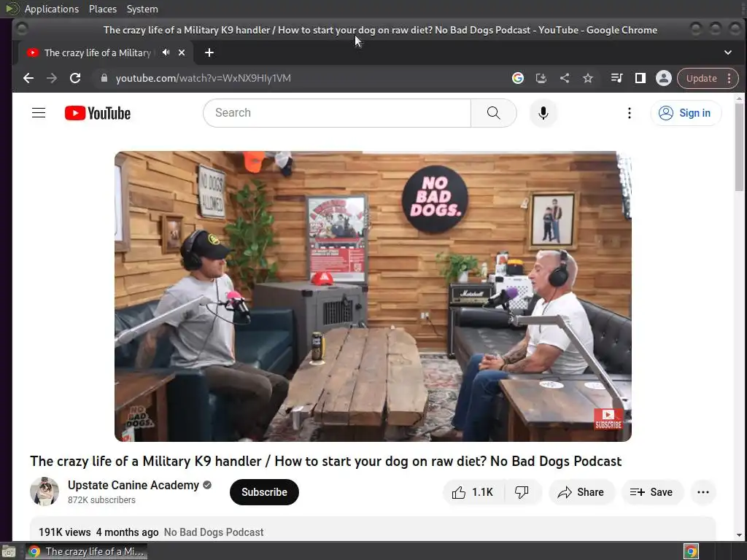Like the video (1.1K)
The width and height of the screenshot is (747, 560).
coord(473,492)
